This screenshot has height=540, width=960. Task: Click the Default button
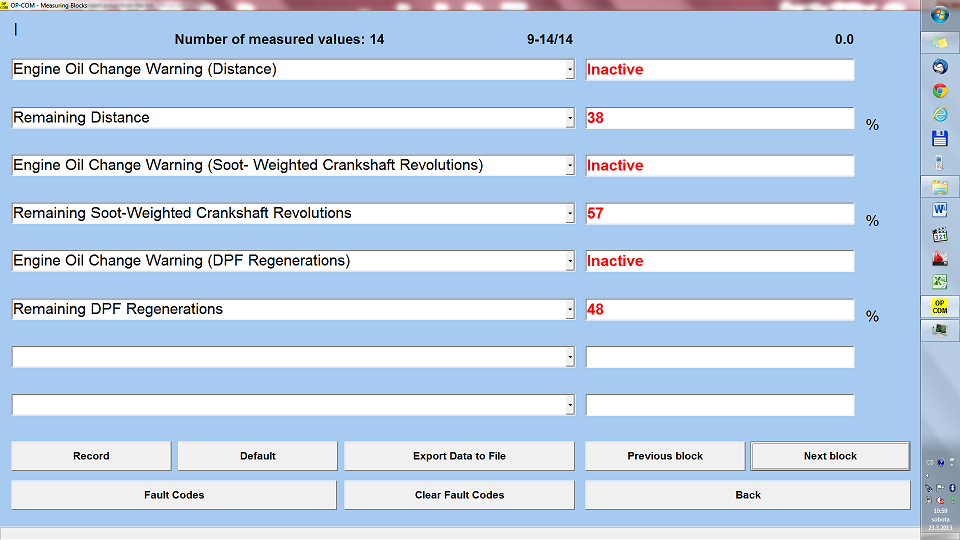coord(257,456)
